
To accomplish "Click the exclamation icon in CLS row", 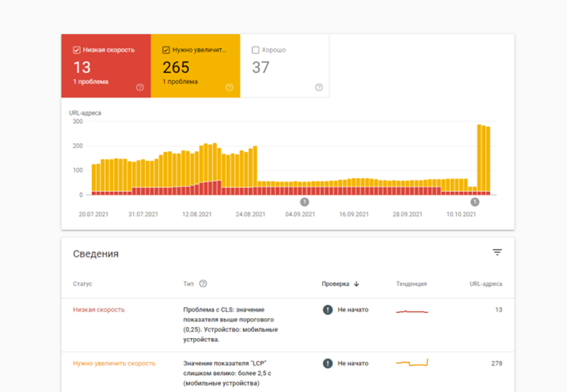I will 328,309.
